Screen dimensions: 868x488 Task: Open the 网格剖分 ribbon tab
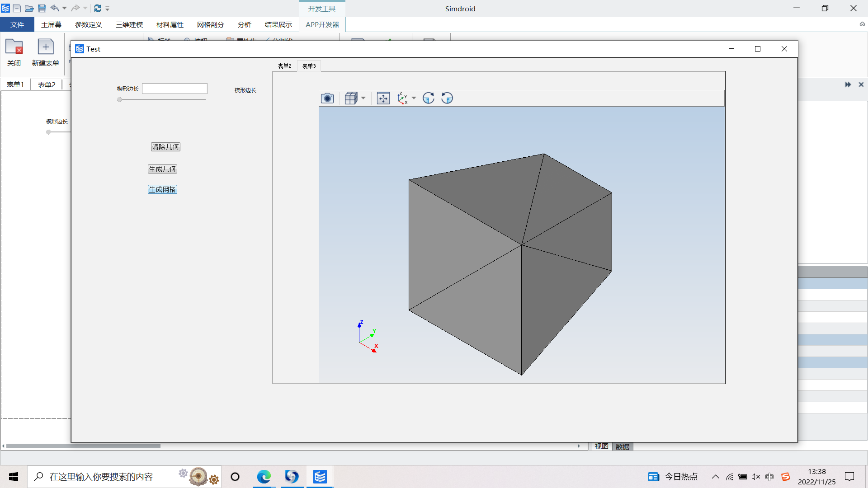click(211, 24)
